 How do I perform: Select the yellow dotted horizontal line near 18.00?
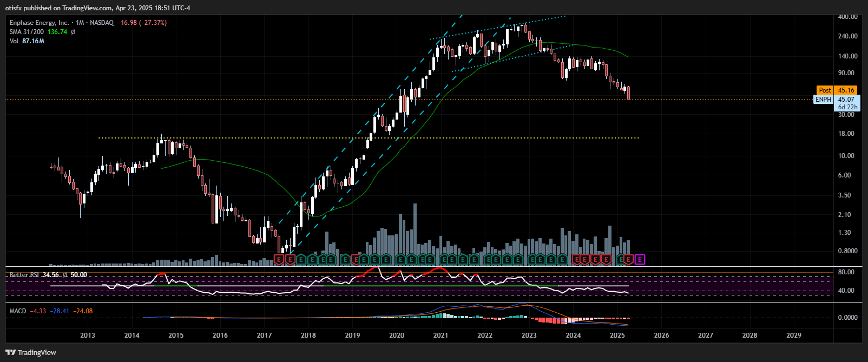tap(369, 138)
